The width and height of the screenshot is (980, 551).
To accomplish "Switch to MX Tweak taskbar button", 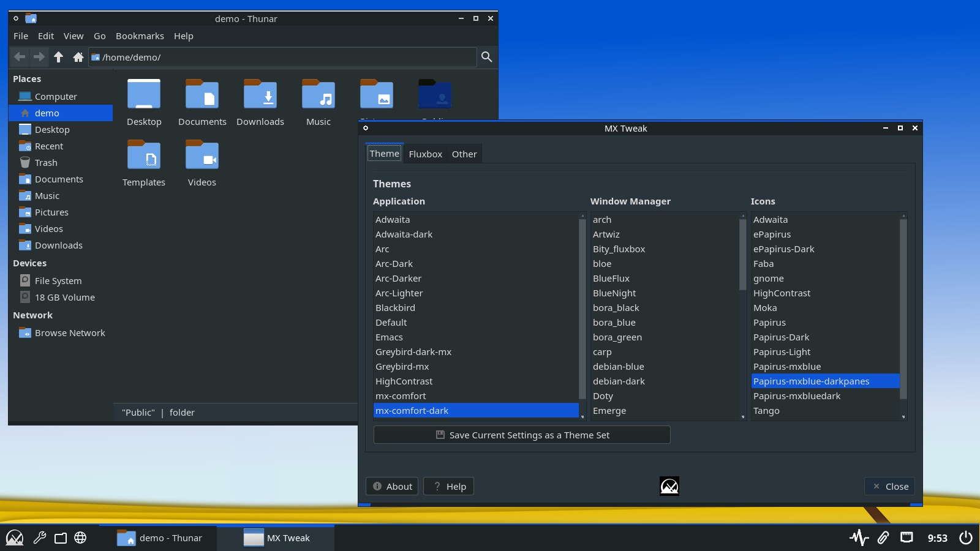I will (x=276, y=538).
